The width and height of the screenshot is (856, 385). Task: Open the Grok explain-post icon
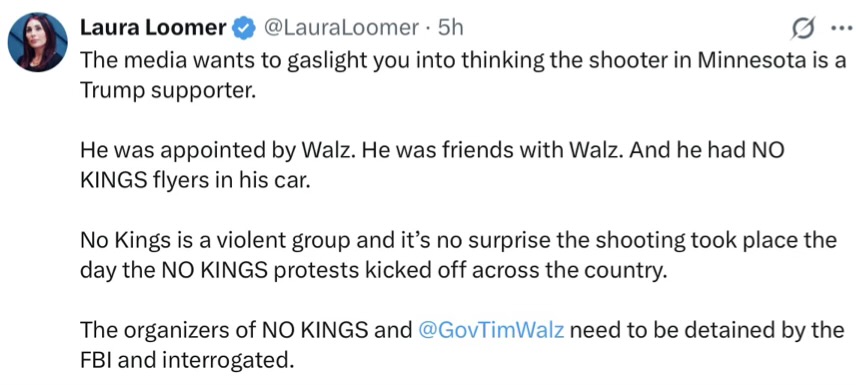click(804, 30)
